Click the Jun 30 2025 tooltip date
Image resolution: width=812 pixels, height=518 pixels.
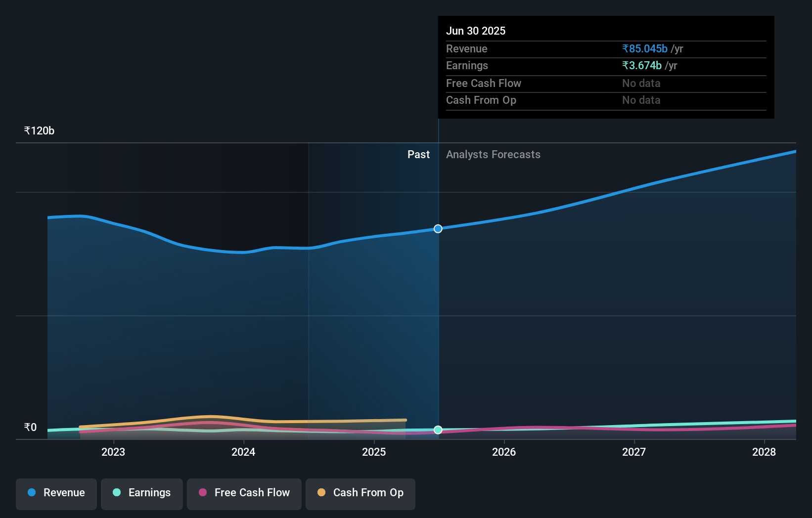[476, 31]
